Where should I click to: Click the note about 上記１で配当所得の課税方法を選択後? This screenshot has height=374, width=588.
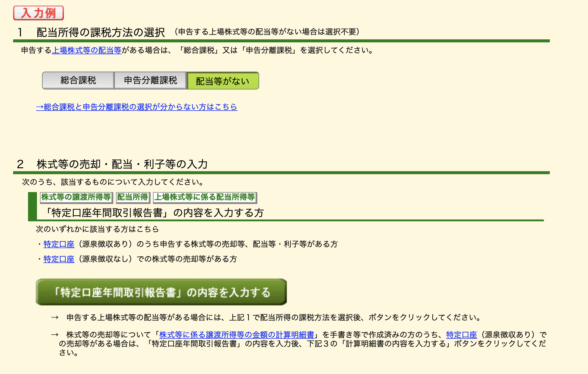click(266, 317)
